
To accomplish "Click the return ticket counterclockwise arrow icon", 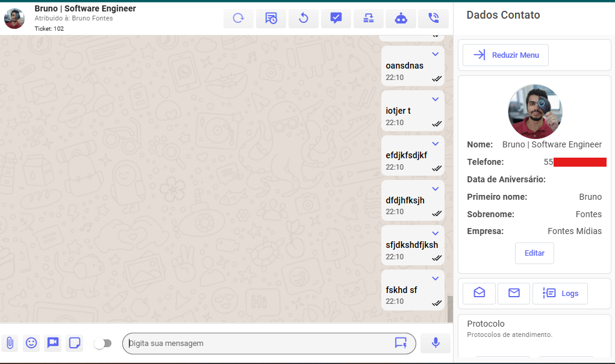I will pos(304,19).
